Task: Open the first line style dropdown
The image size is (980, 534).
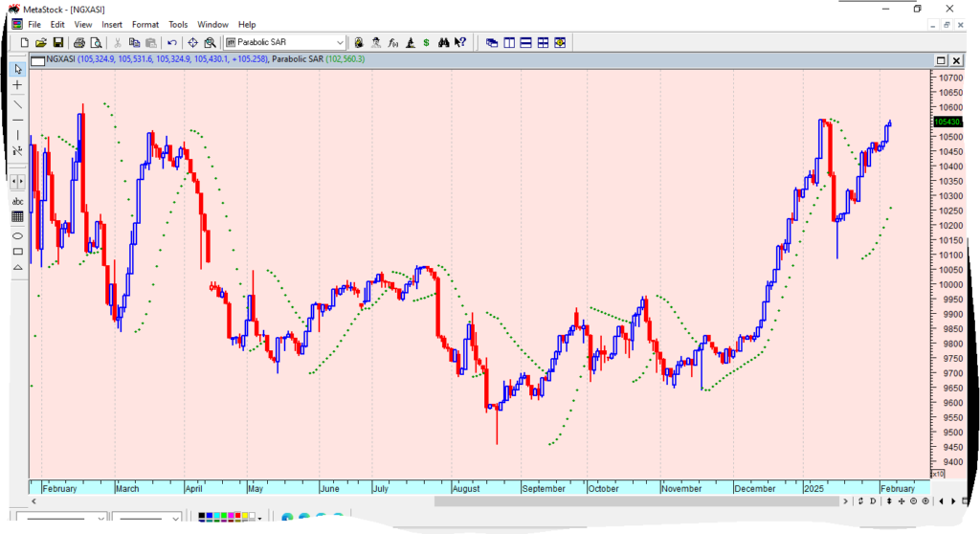Action: pyautogui.click(x=101, y=519)
